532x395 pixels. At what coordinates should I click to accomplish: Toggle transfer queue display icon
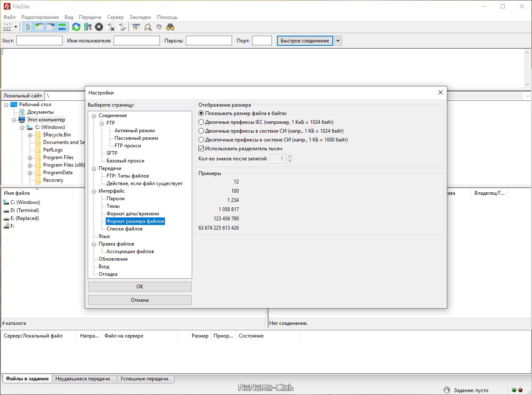point(62,27)
